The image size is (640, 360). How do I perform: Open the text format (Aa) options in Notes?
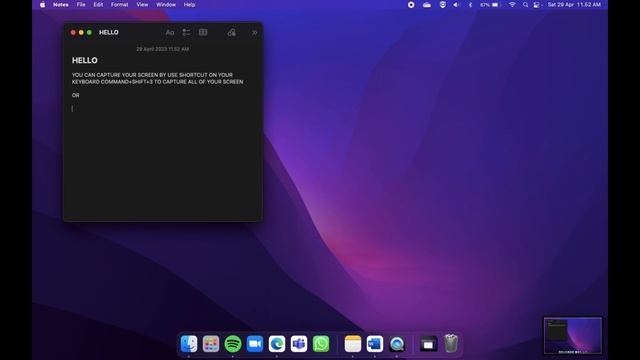pyautogui.click(x=170, y=33)
